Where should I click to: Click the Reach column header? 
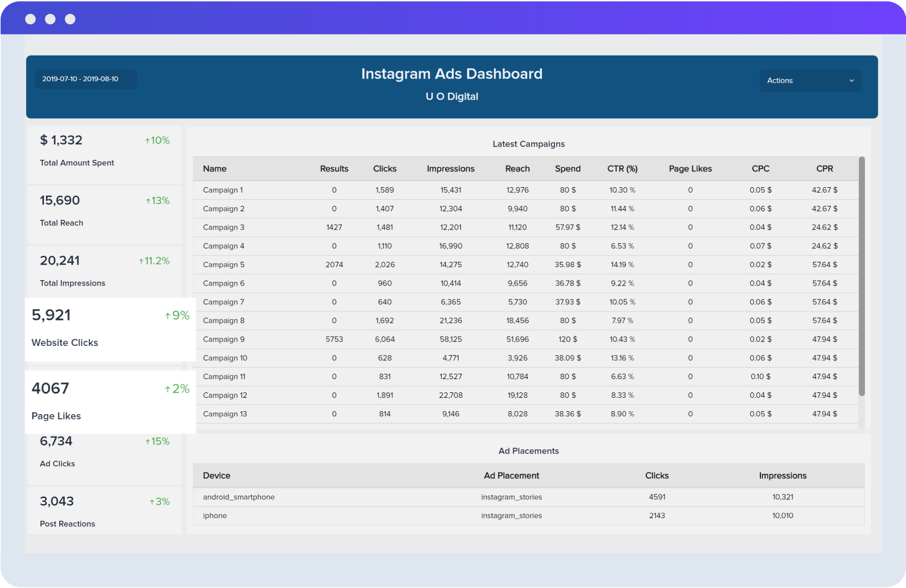pos(518,169)
